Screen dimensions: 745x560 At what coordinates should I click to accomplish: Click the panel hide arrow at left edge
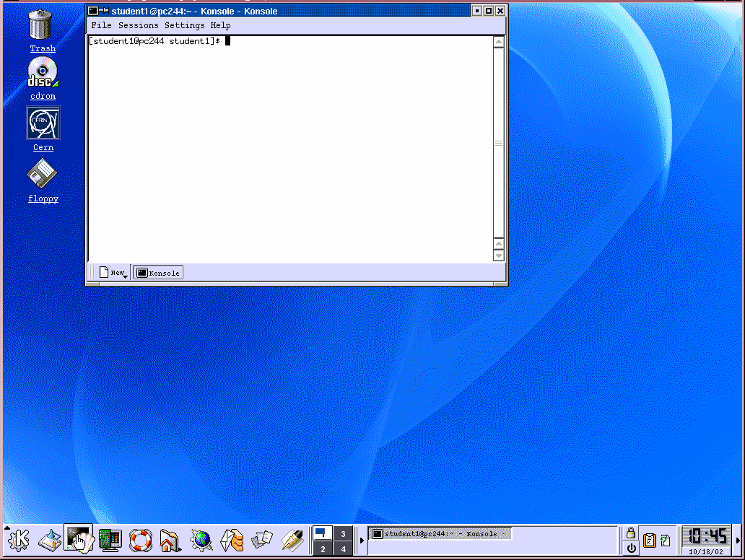[x=6, y=528]
